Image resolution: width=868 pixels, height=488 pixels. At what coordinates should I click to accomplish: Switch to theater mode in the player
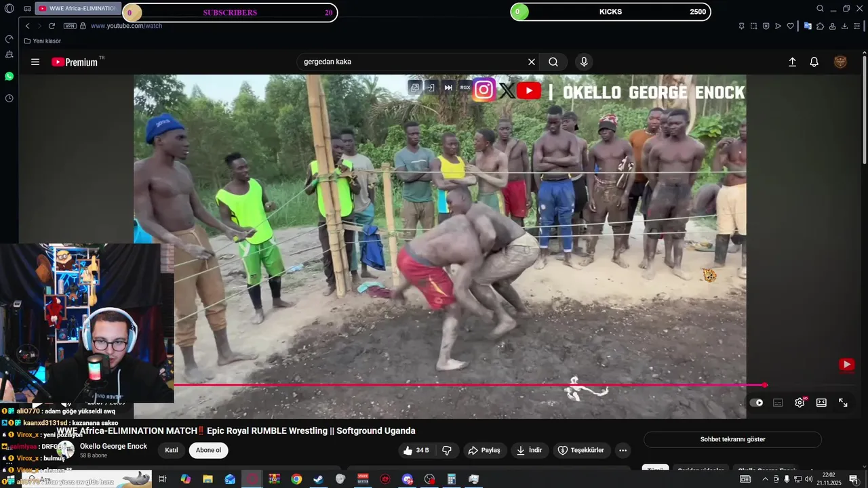(x=821, y=403)
